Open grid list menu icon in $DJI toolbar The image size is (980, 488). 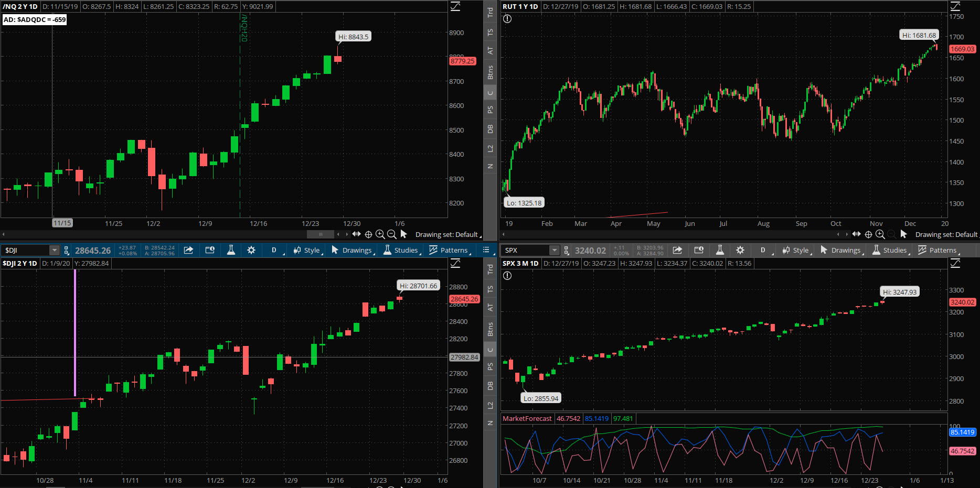(486, 250)
